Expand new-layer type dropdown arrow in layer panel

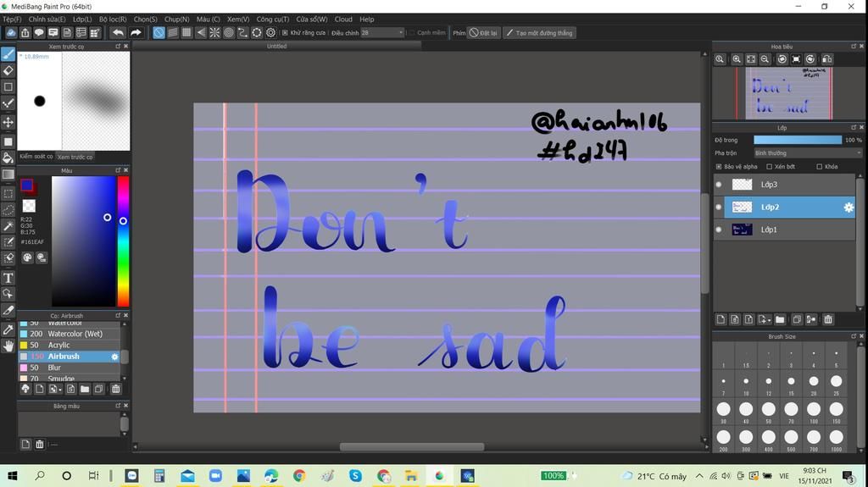click(769, 320)
